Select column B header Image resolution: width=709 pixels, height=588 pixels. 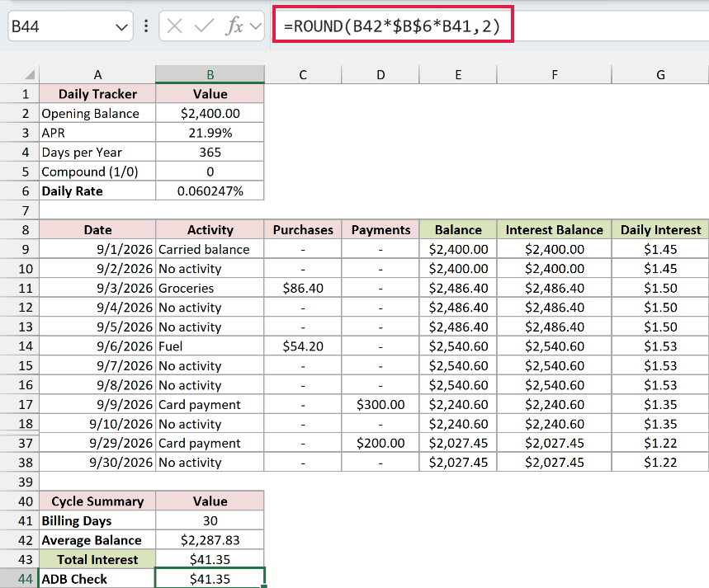[210, 74]
